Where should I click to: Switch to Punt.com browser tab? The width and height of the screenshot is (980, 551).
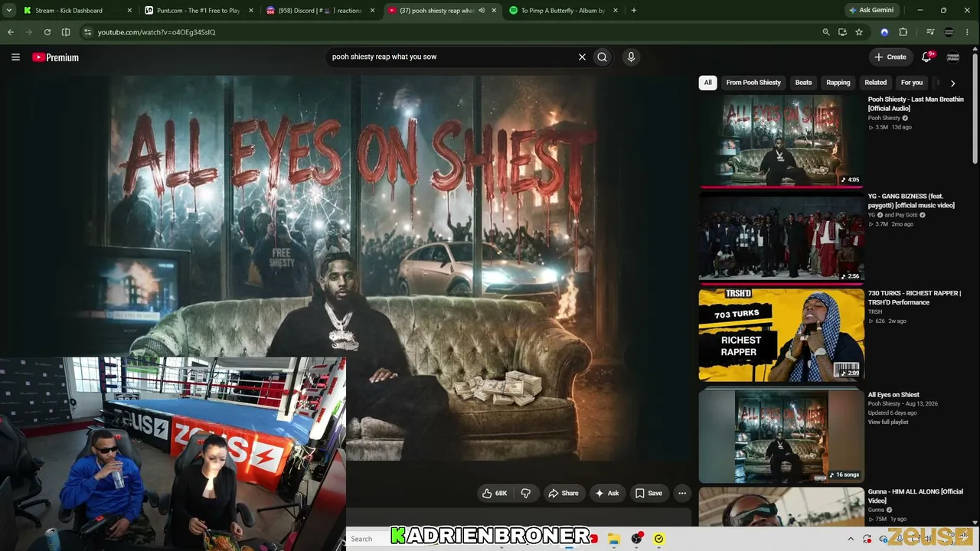click(x=198, y=11)
